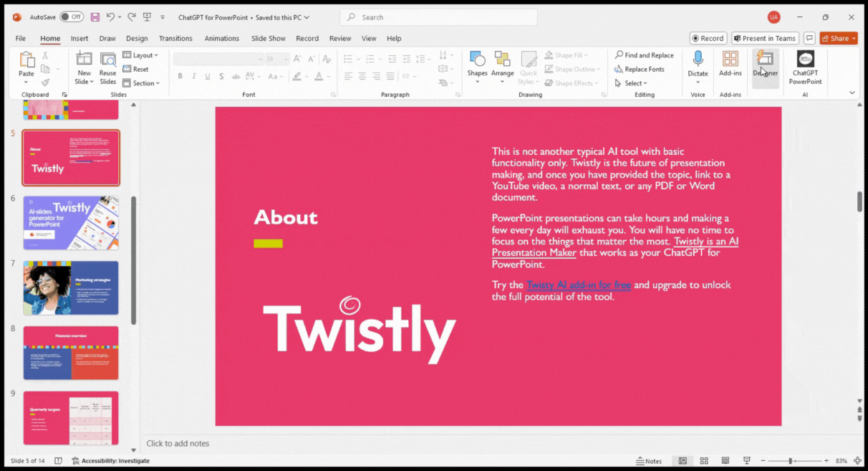This screenshot has width=868, height=471.
Task: Click the Format Painter brush icon
Action: tap(45, 82)
